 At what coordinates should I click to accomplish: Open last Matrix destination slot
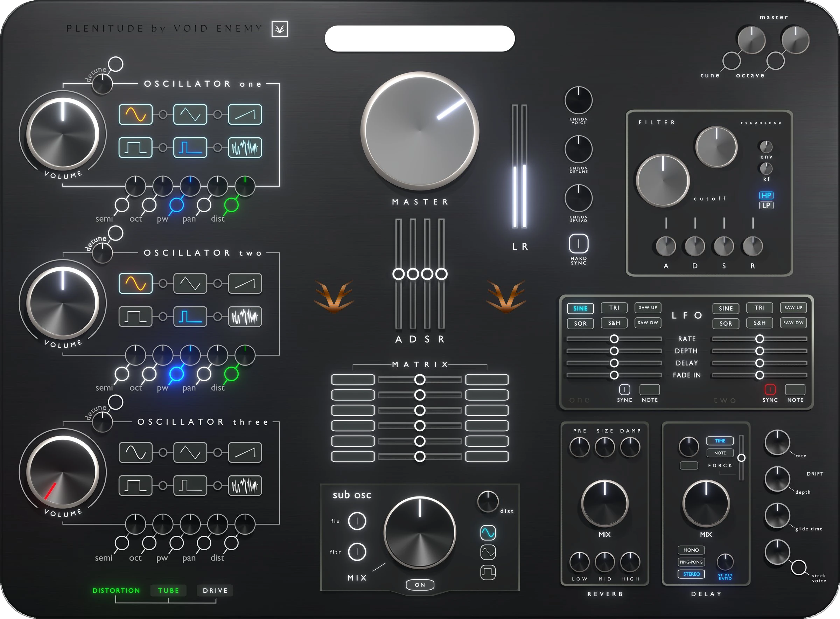click(x=487, y=457)
